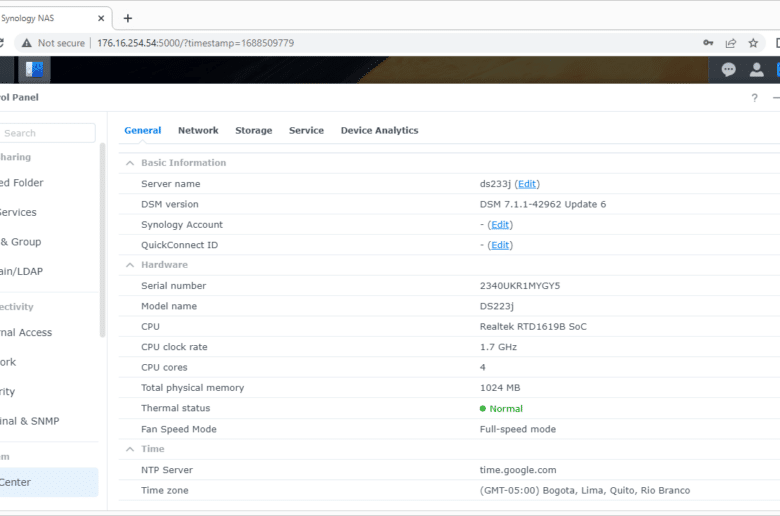Image resolution: width=780 pixels, height=516 pixels.
Task: Open Security in the sidebar
Action: pyautogui.click(x=7, y=392)
